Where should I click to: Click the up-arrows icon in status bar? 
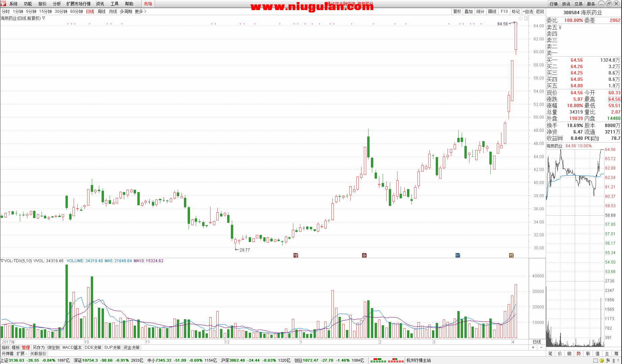(x=614, y=361)
